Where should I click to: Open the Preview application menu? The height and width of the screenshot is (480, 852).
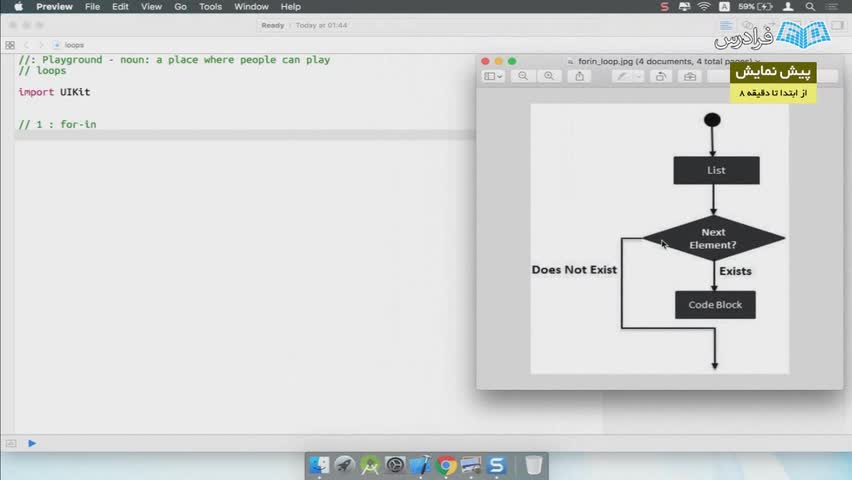point(54,7)
